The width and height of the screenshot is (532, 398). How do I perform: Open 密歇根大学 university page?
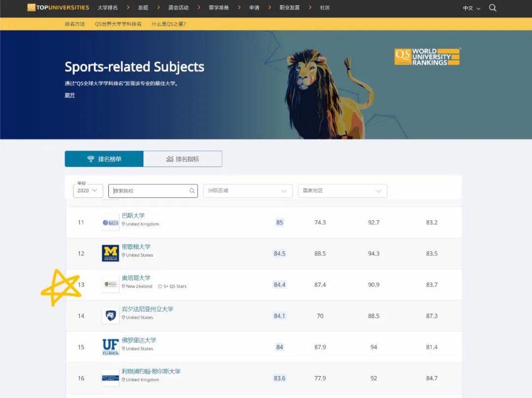click(x=136, y=247)
